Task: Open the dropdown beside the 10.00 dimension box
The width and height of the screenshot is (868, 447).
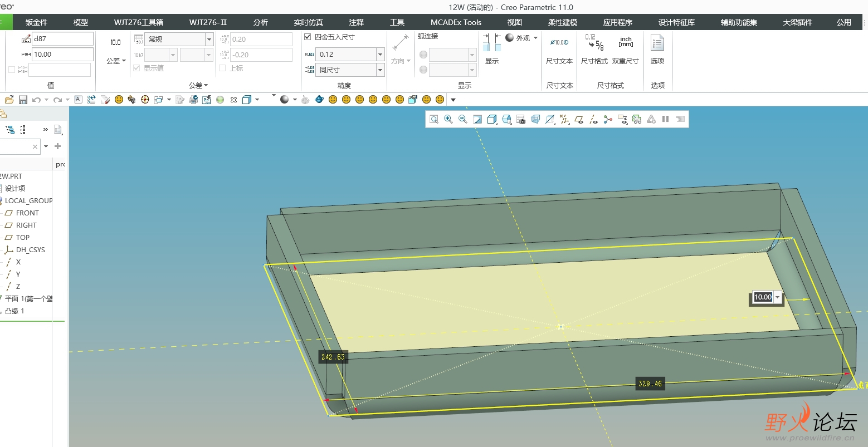Action: (x=778, y=297)
